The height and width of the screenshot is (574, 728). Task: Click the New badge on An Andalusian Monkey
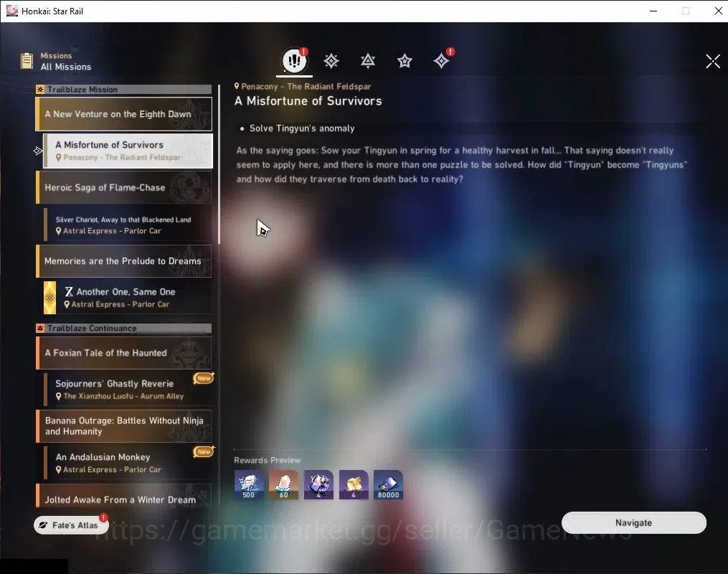click(x=204, y=451)
